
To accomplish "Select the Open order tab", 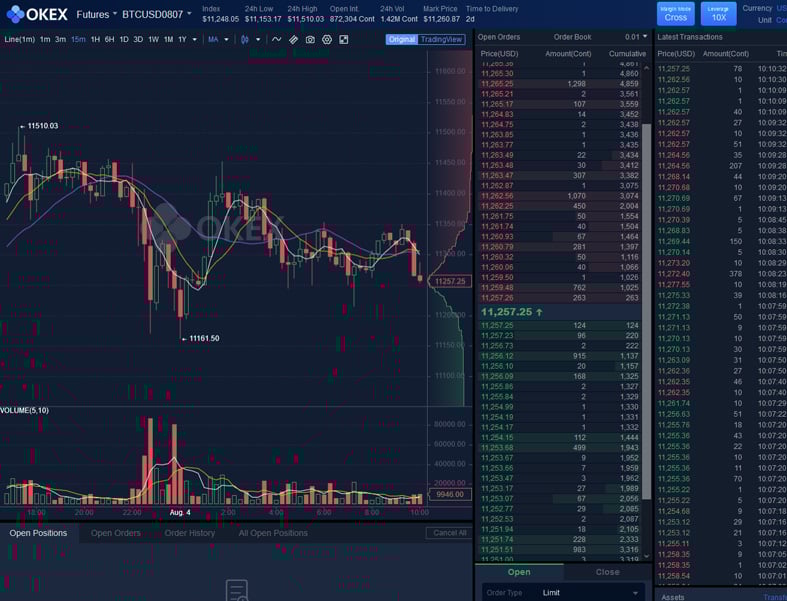I will pos(519,572).
